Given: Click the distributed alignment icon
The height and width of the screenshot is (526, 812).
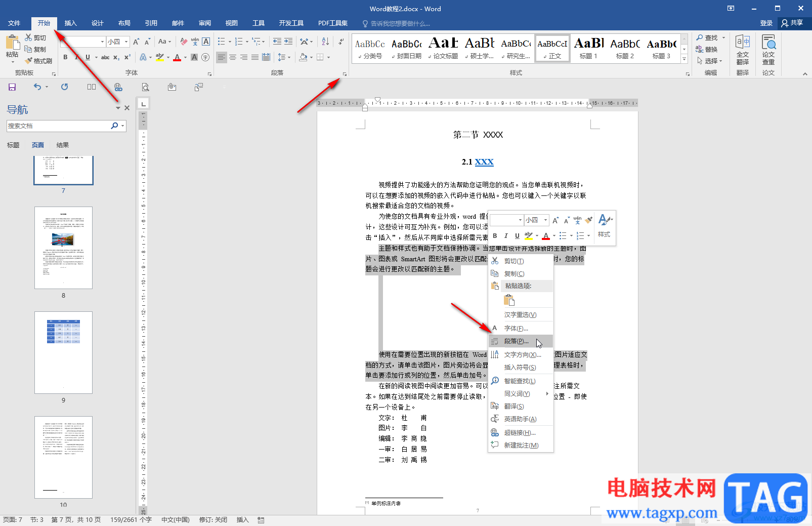Looking at the screenshot, I should (x=266, y=57).
